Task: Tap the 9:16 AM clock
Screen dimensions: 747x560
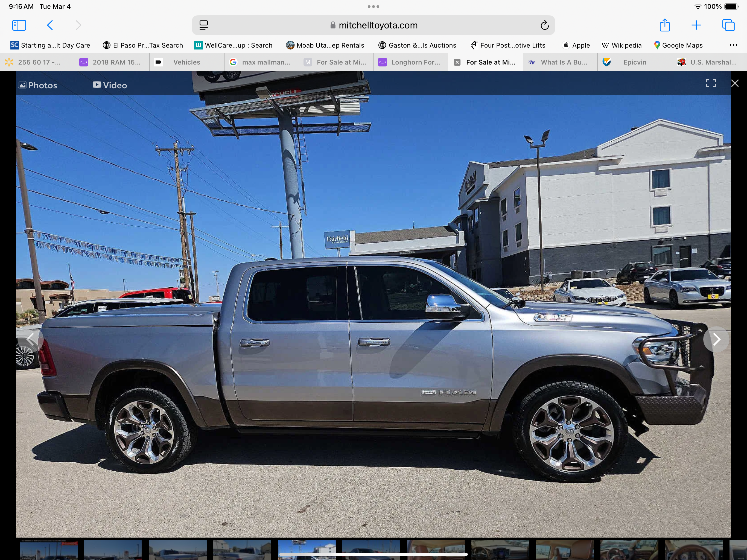Action: pyautogui.click(x=21, y=6)
